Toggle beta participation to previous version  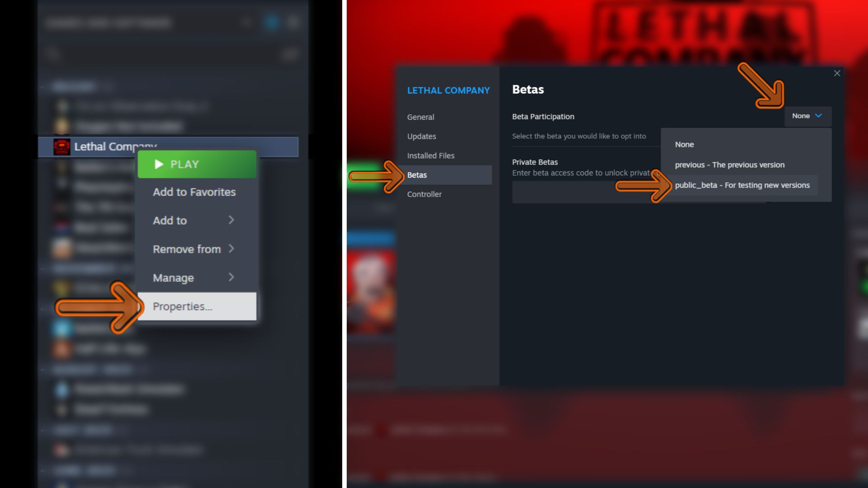(730, 164)
